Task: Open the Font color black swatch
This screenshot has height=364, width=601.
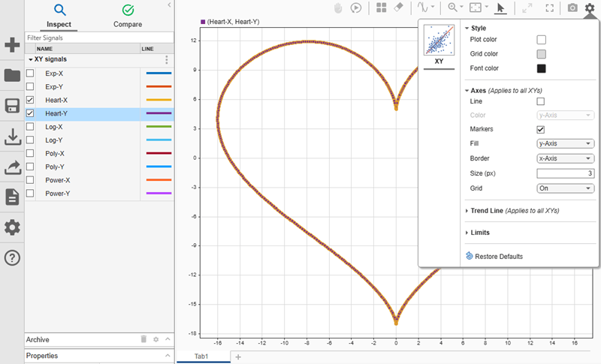Action: pos(541,68)
